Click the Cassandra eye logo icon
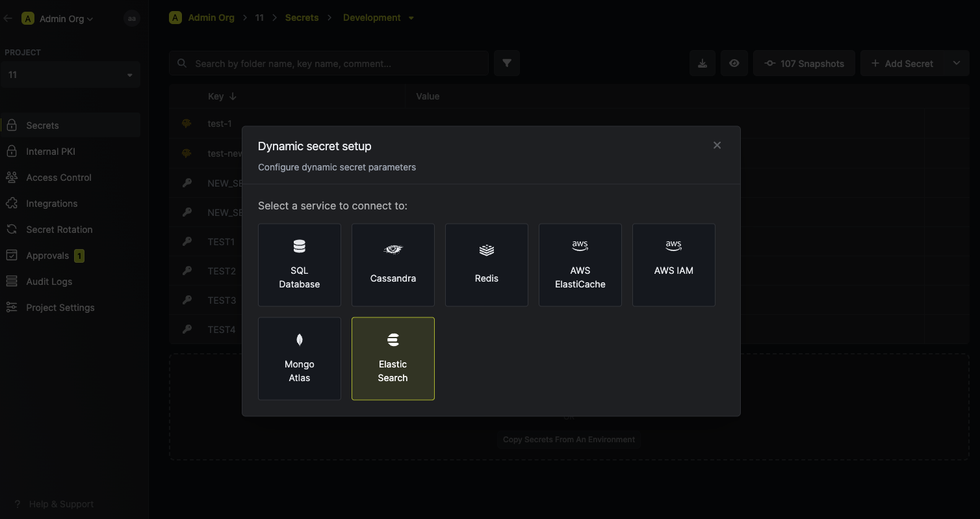The height and width of the screenshot is (519, 980). pyautogui.click(x=393, y=249)
